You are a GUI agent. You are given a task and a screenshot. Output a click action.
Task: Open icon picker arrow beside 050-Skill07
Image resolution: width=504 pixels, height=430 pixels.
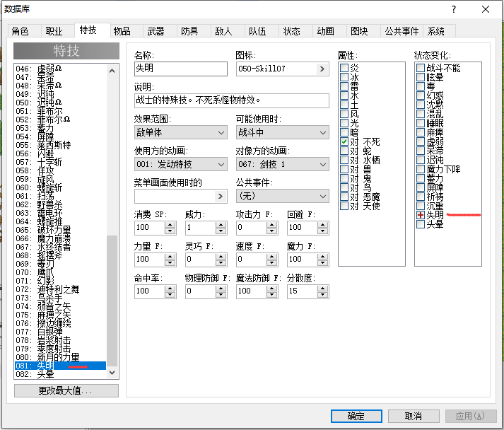(x=322, y=69)
